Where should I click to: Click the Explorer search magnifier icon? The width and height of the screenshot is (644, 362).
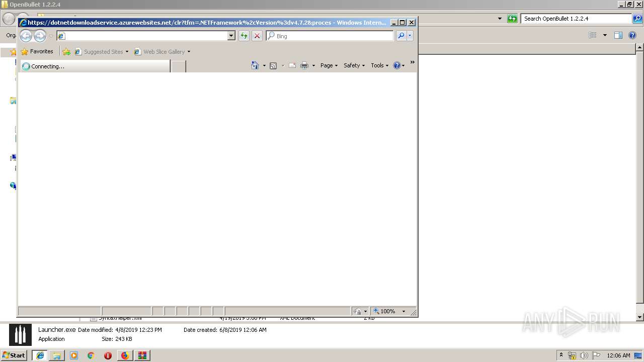[x=637, y=19]
